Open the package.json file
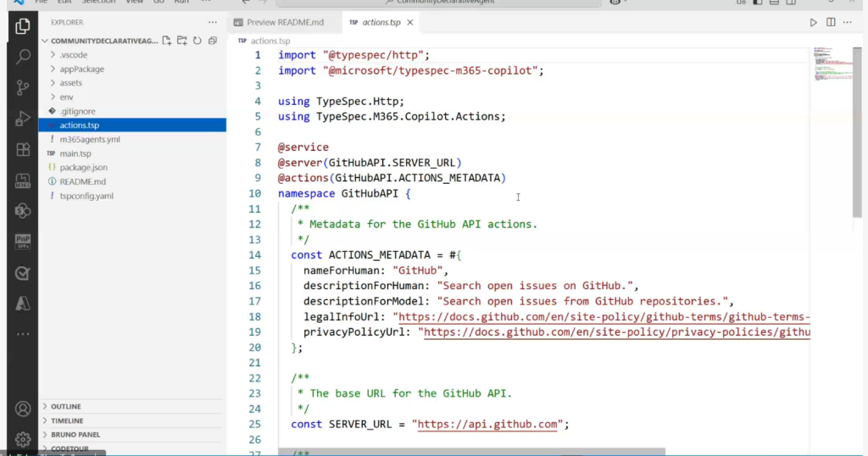The width and height of the screenshot is (868, 456). (84, 167)
